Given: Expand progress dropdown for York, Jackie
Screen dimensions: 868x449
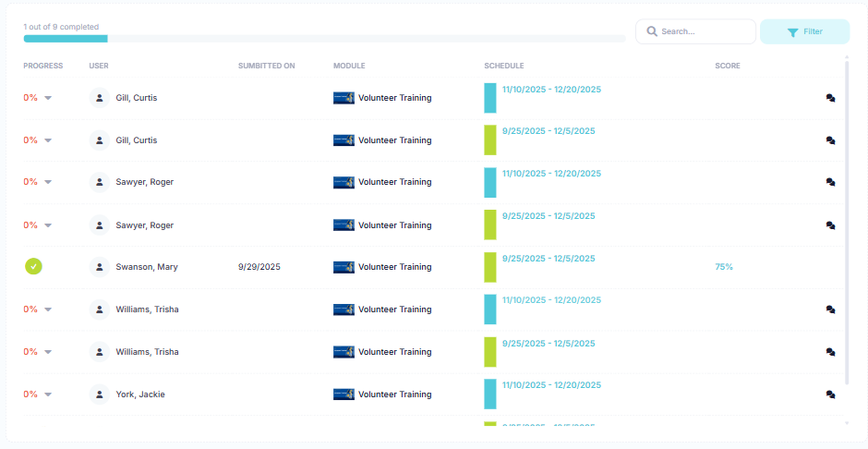Looking at the screenshot, I should 48,394.
